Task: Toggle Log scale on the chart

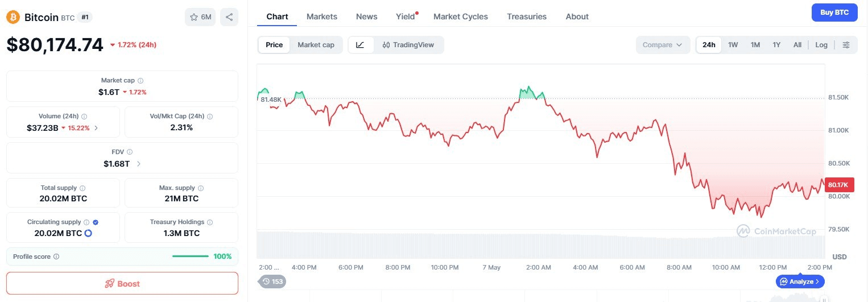Action: 821,45
